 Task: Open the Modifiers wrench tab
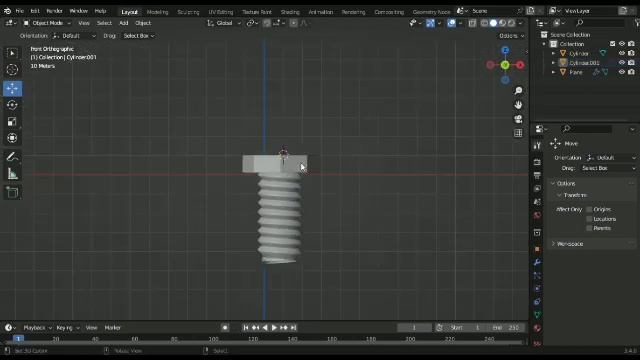click(x=537, y=262)
